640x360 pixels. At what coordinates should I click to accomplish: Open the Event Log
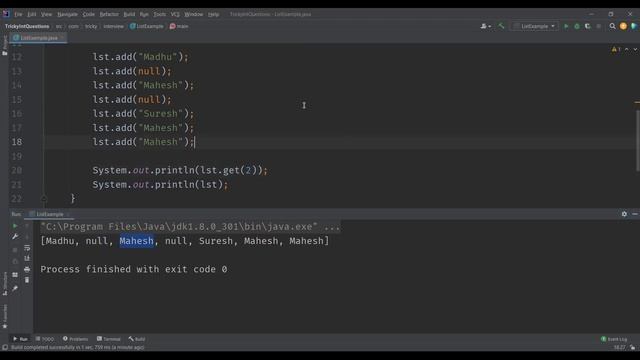coord(614,339)
